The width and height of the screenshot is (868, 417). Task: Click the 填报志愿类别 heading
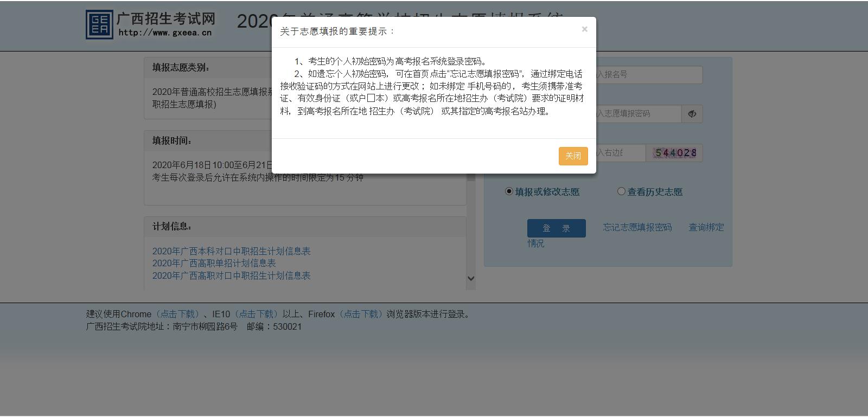click(x=181, y=68)
